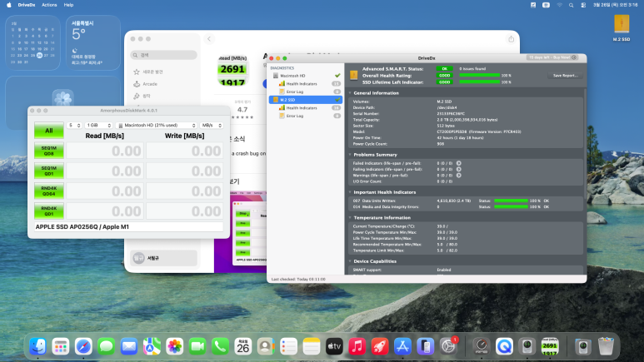This screenshot has height=362, width=644.
Task: Collapse the Device Capabilities section
Action: pyautogui.click(x=350, y=261)
